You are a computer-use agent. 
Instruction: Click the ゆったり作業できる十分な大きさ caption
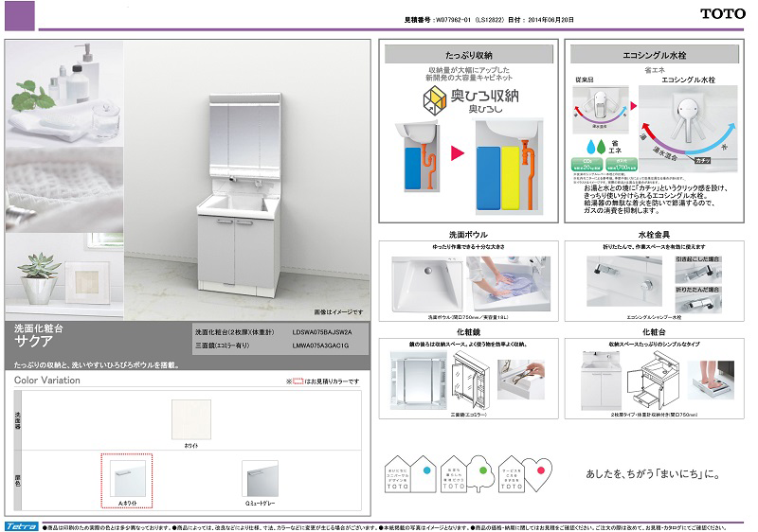(x=468, y=247)
